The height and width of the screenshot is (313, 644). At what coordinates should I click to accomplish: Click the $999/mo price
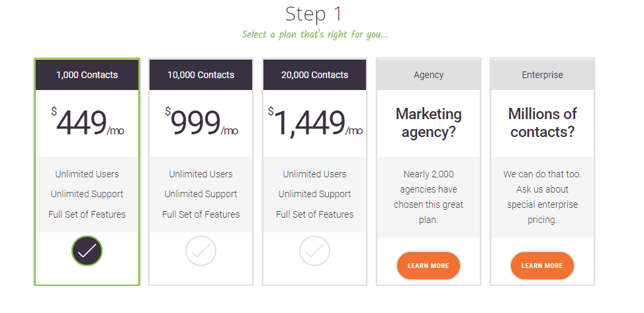(x=201, y=122)
